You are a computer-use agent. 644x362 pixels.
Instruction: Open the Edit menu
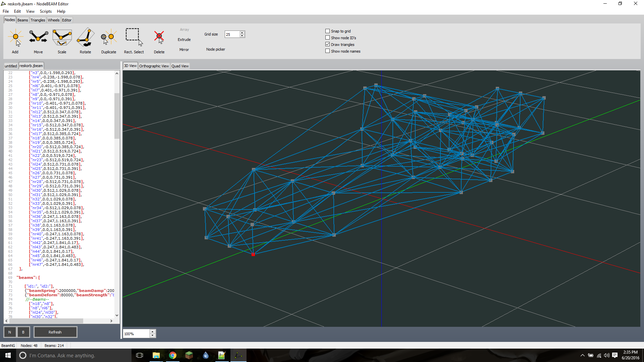click(x=17, y=11)
